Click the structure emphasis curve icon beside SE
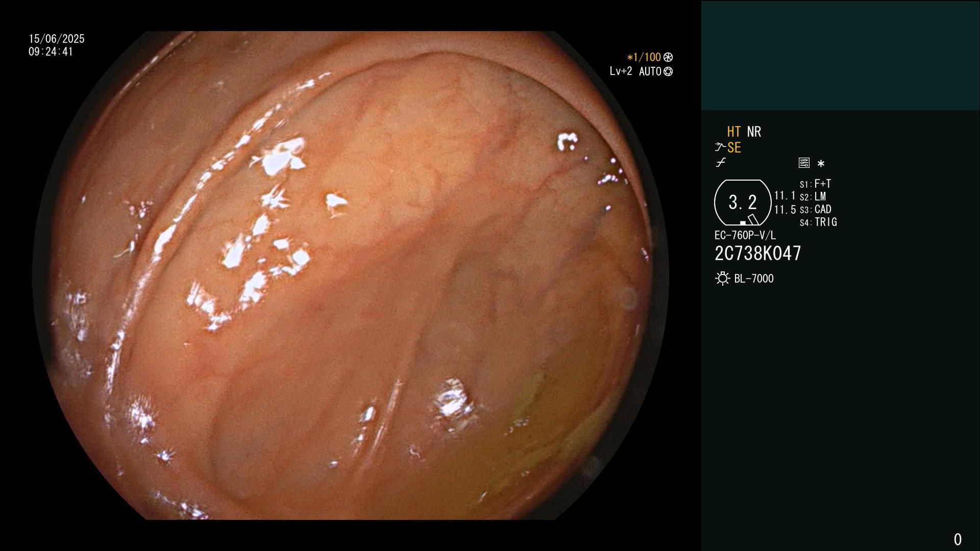Viewport: 980px width, 551px height. point(720,147)
